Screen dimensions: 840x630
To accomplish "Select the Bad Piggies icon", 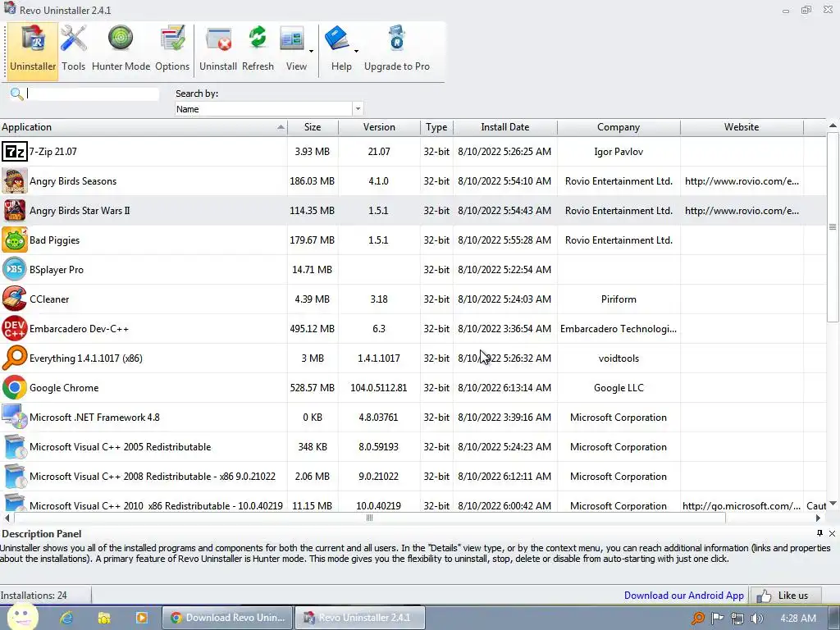I will click(x=15, y=240).
